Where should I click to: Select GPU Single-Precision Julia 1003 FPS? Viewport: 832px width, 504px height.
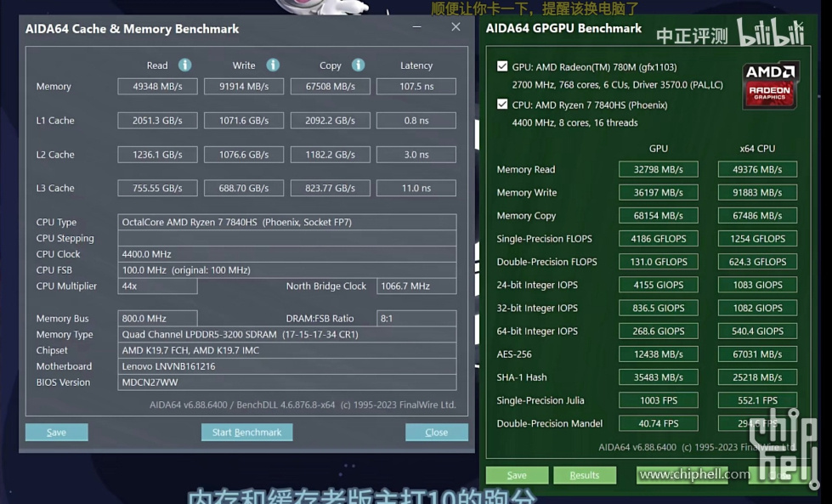coord(659,400)
